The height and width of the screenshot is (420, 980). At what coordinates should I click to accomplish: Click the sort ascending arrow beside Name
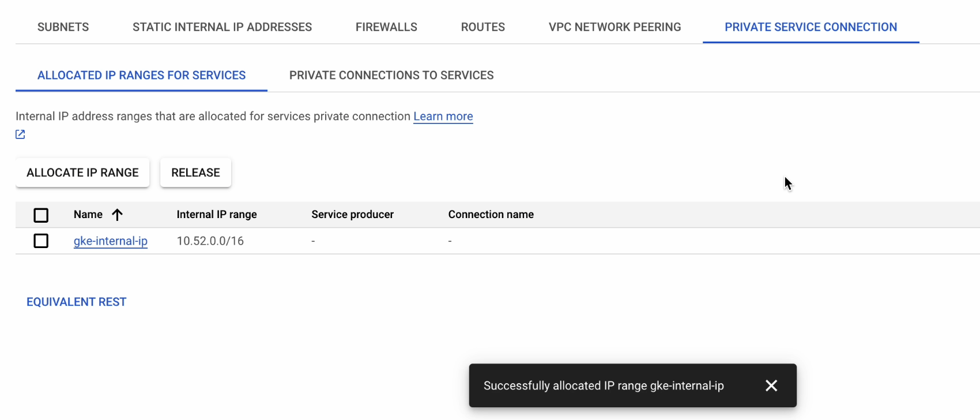117,215
